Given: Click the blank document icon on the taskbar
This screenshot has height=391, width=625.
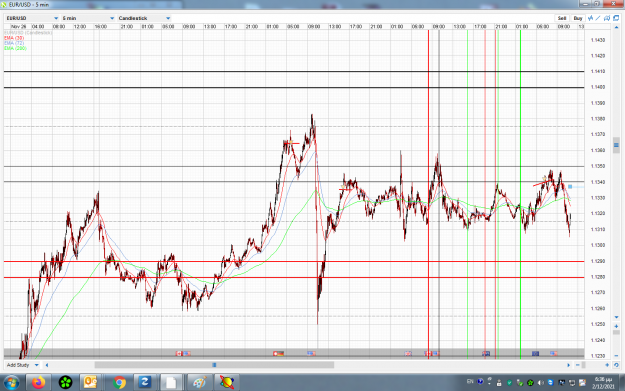Looking at the screenshot, I should click(171, 383).
